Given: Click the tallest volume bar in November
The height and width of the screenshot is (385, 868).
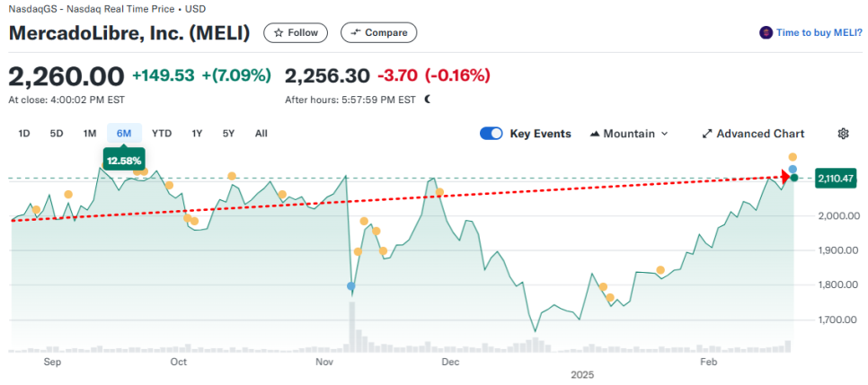Looking at the screenshot, I should 351,327.
